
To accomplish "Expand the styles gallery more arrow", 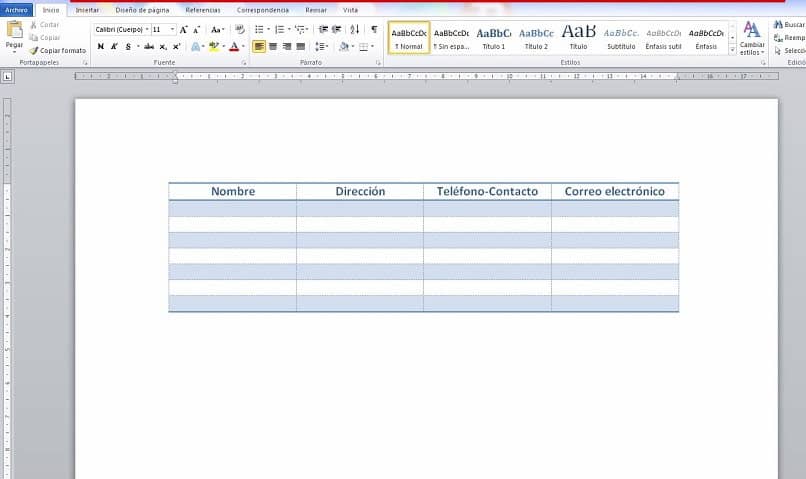I will point(732,50).
